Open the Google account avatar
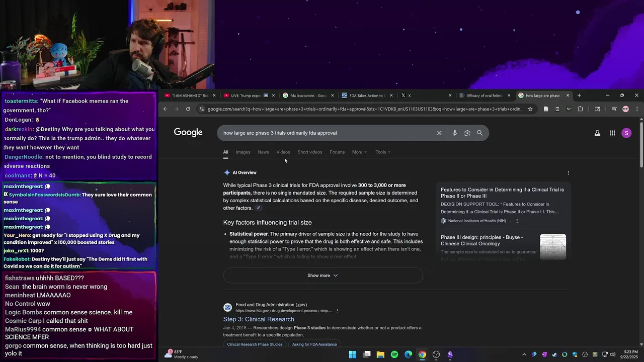This screenshot has width=644, height=362. pos(626,133)
